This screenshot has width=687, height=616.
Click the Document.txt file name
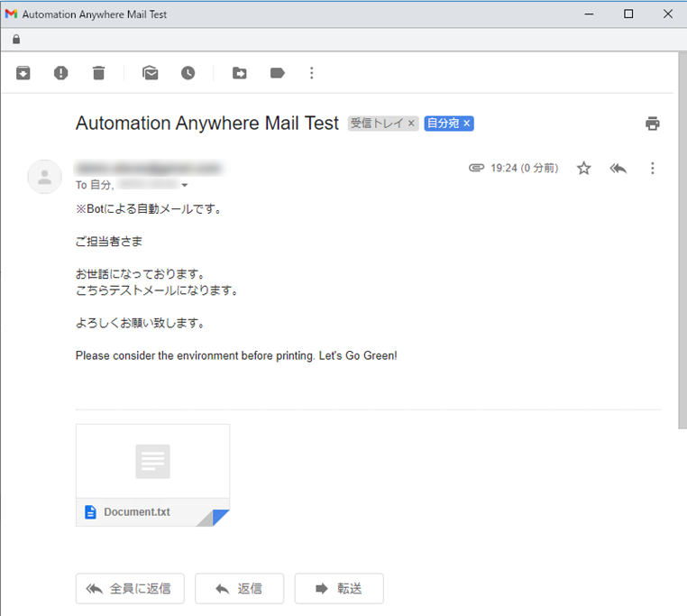[x=137, y=511]
